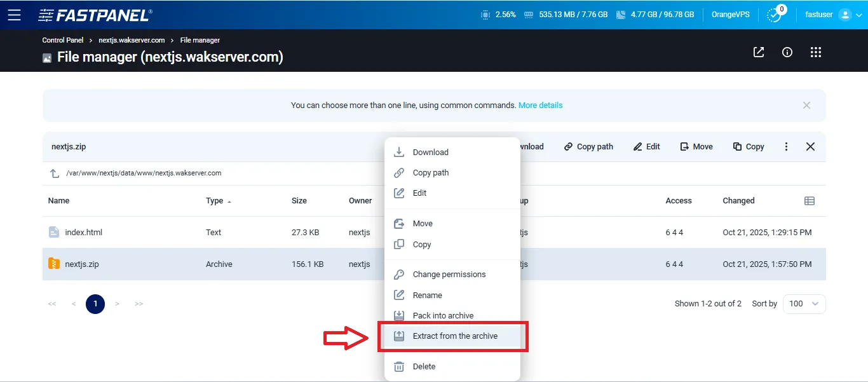Click the table column settings icon
The image size is (868, 382).
[x=809, y=201]
